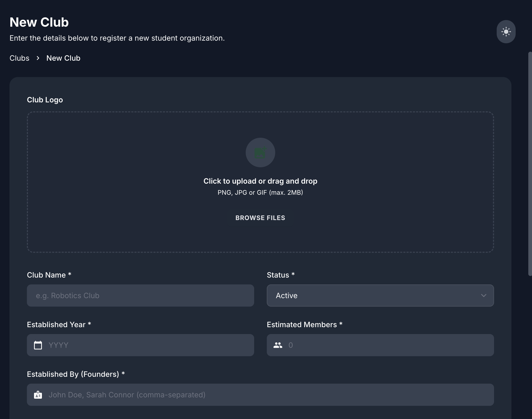Click the breadcrumb chevron separator
Viewport: 532px width, 419px height.
tap(38, 58)
